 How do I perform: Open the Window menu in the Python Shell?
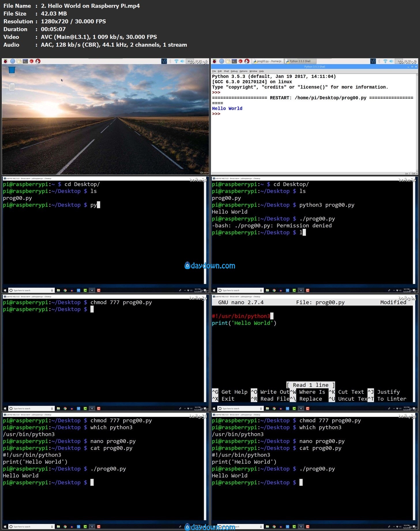253,71
